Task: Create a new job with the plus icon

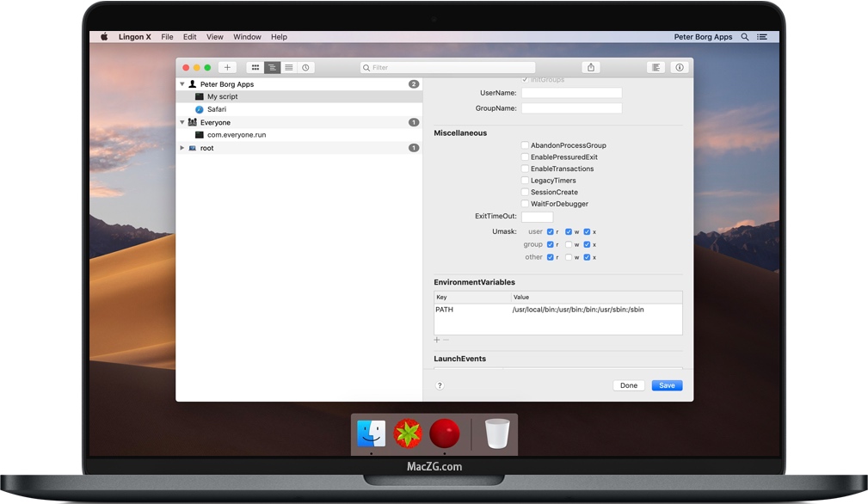Action: coord(227,67)
